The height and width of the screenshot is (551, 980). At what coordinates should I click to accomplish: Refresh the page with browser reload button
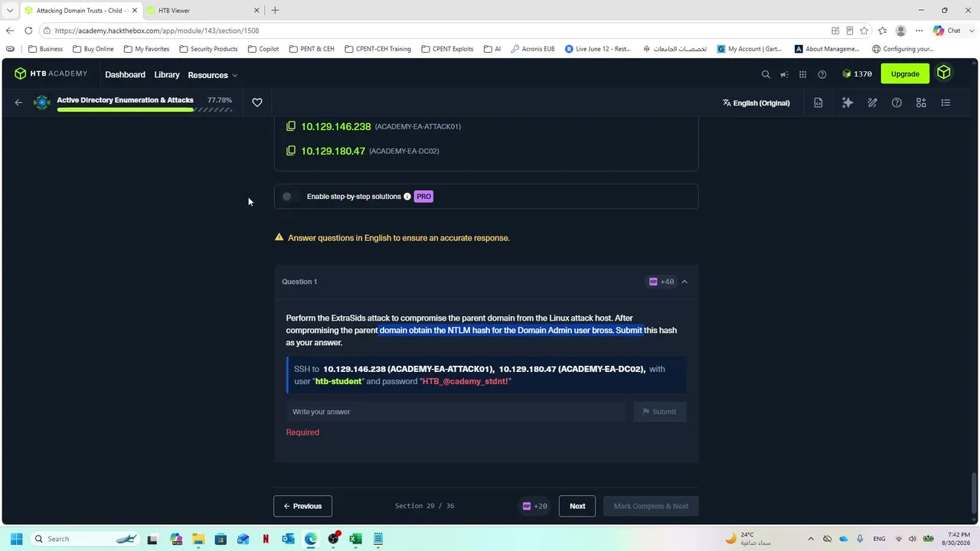[28, 31]
